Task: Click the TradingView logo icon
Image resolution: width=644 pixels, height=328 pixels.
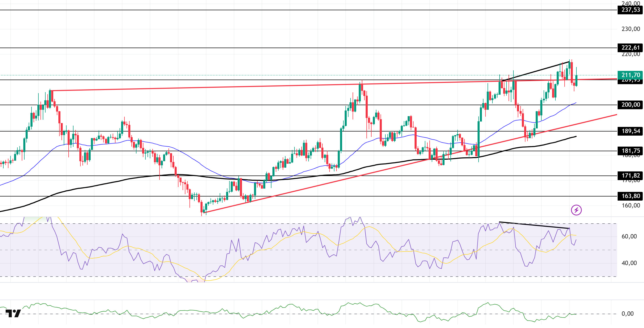Action: (13, 313)
